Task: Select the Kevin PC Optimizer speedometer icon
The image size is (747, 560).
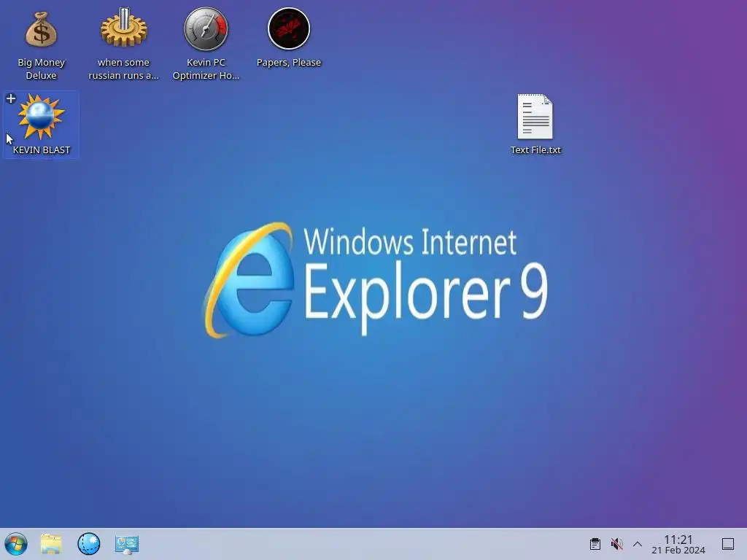Action: (206, 29)
